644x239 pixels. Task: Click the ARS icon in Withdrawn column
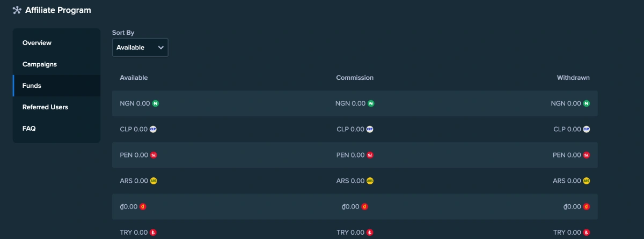click(587, 181)
